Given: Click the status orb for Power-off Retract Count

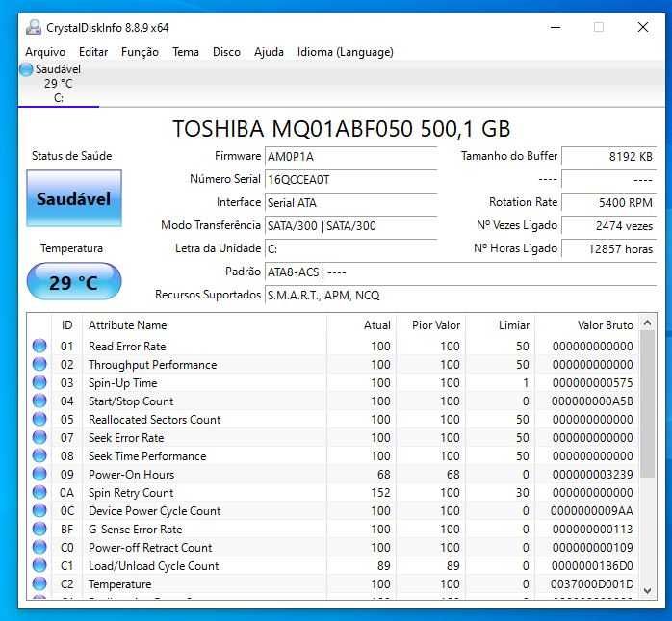Looking at the screenshot, I should [39, 547].
